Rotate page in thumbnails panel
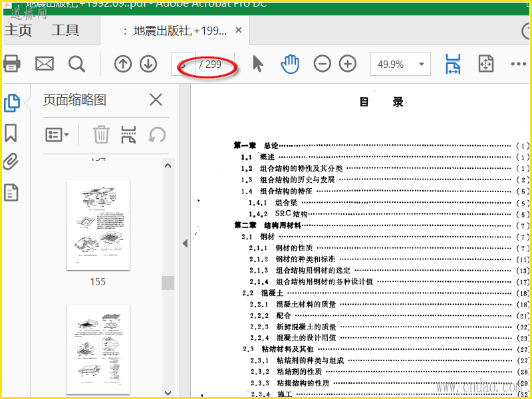This screenshot has height=399, width=532. pyautogui.click(x=157, y=135)
